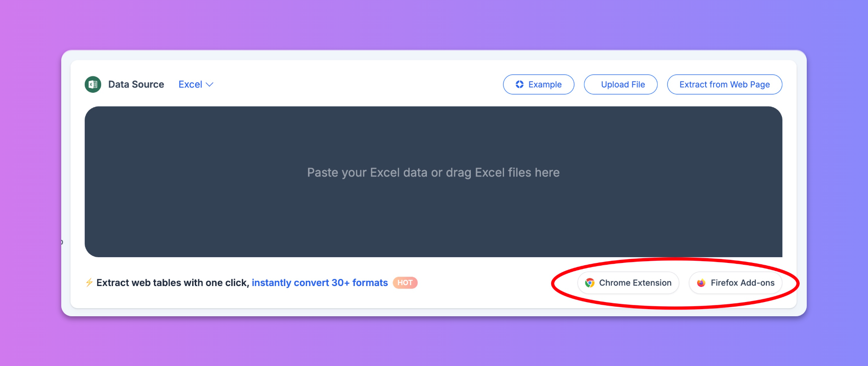Open the Firefox Add-ons link
Viewport: 868px width, 366px height.
pyautogui.click(x=736, y=283)
